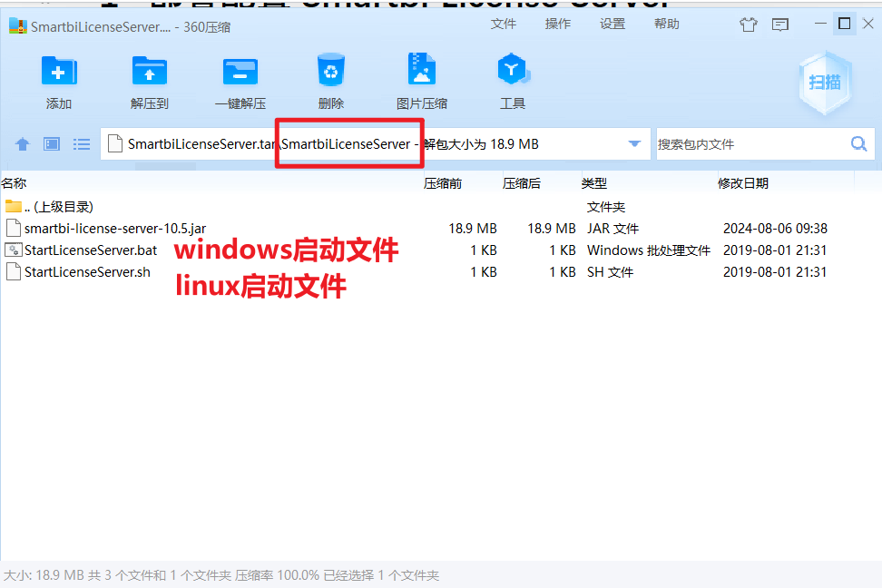
Task: Open the 文件 menu
Action: [504, 24]
